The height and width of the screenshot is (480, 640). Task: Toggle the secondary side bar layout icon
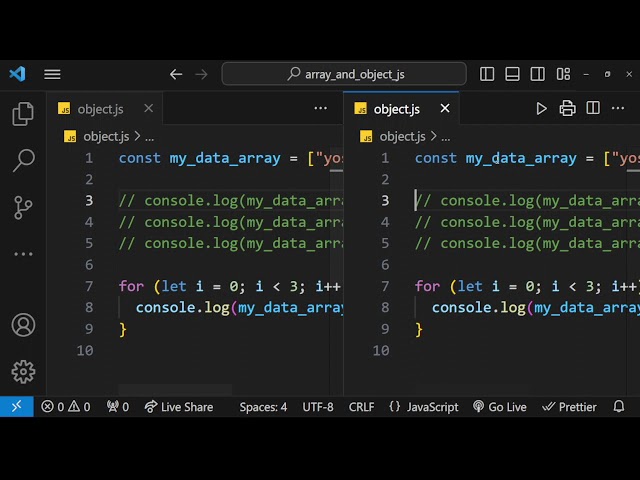pos(538,74)
